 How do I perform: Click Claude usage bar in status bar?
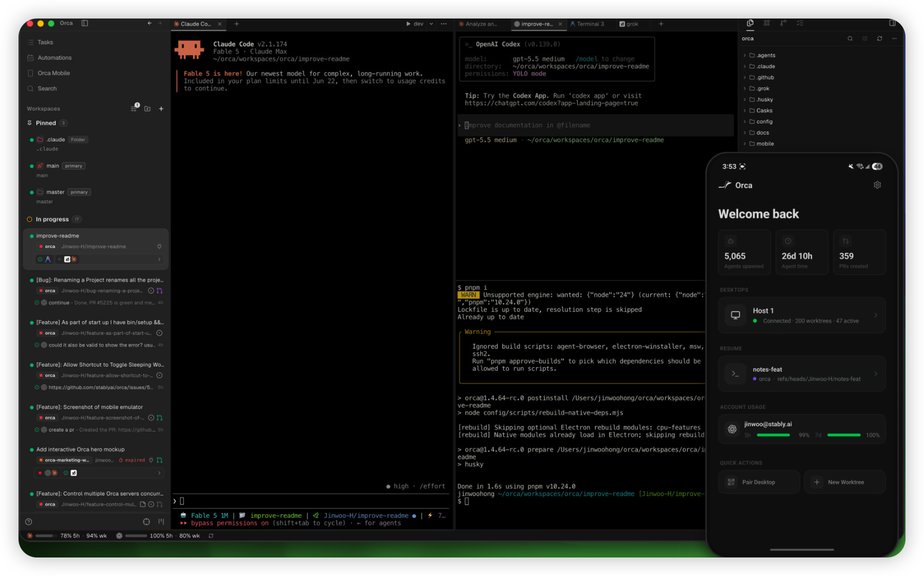point(45,536)
